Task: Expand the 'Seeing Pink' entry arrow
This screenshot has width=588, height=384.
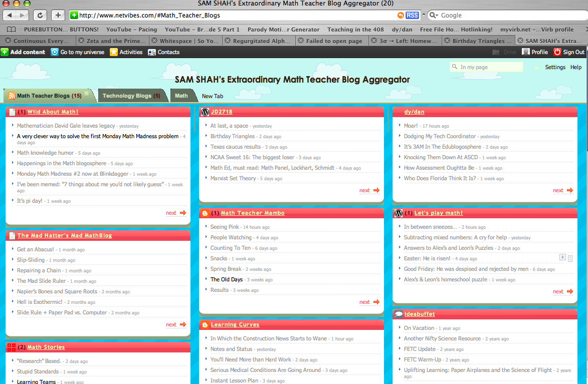Action: pos(206,227)
